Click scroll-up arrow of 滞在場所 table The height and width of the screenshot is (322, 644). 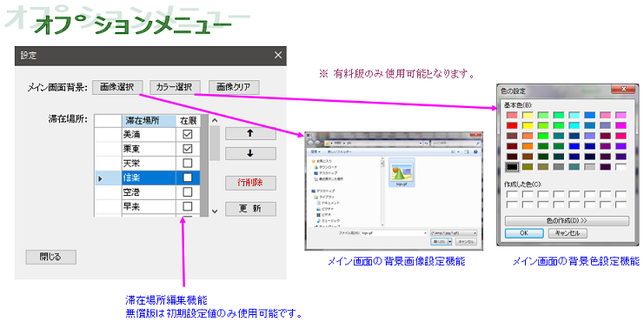[x=215, y=120]
